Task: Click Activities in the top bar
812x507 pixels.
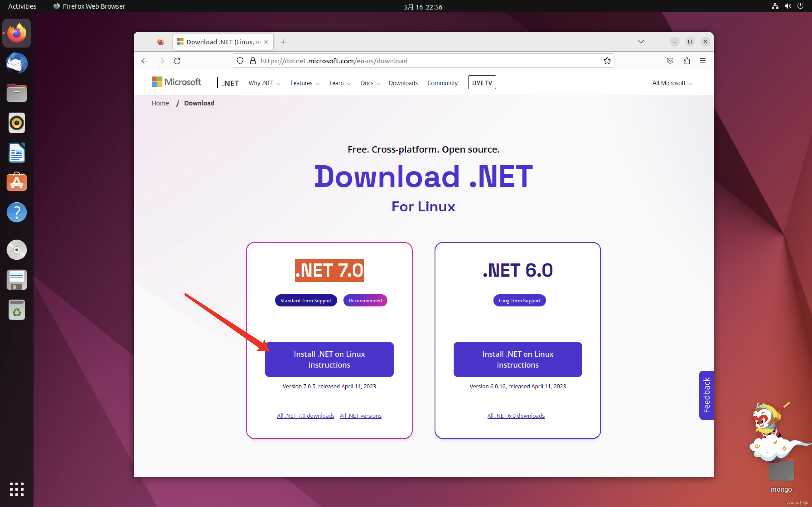Action: (x=22, y=6)
